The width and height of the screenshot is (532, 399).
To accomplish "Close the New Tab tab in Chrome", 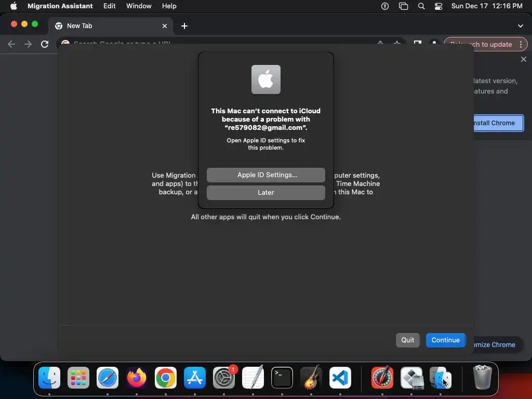I will point(165,26).
